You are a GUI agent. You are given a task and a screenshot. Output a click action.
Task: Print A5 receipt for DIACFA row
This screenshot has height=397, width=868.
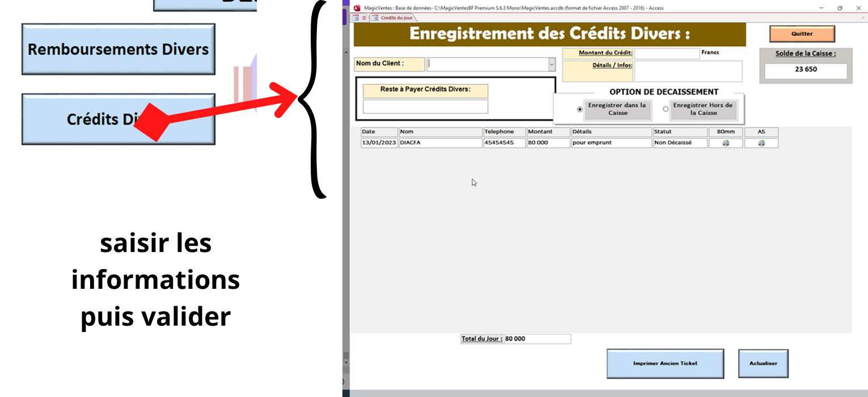pos(761,143)
